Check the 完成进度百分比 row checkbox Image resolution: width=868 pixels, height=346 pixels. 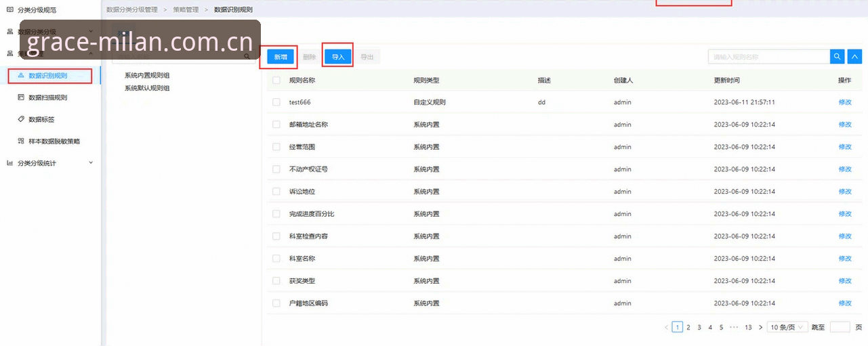(x=276, y=214)
